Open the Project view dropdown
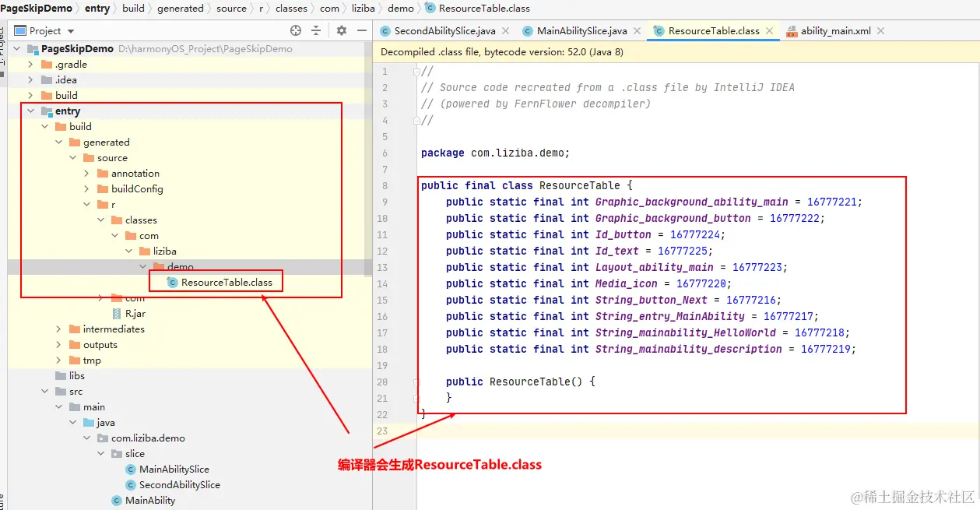Screen dimensions: 980x510 (x=71, y=31)
